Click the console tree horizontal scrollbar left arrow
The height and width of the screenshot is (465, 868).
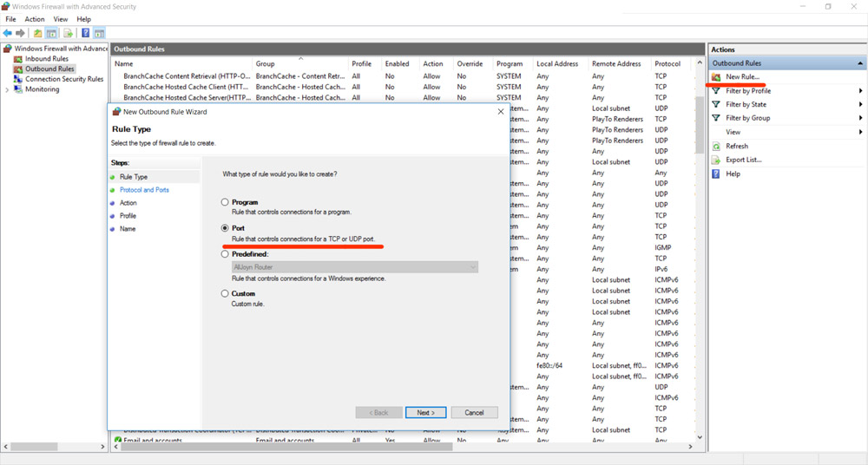pos(5,446)
